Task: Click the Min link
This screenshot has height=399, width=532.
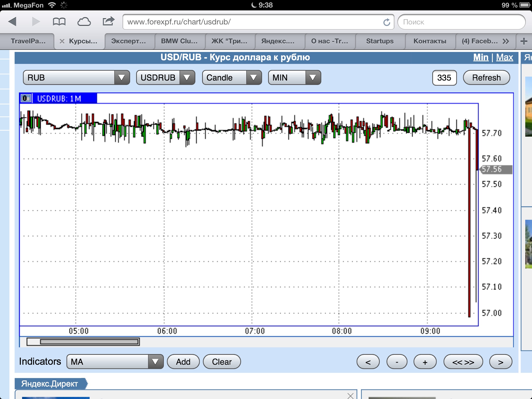Action: [x=481, y=57]
